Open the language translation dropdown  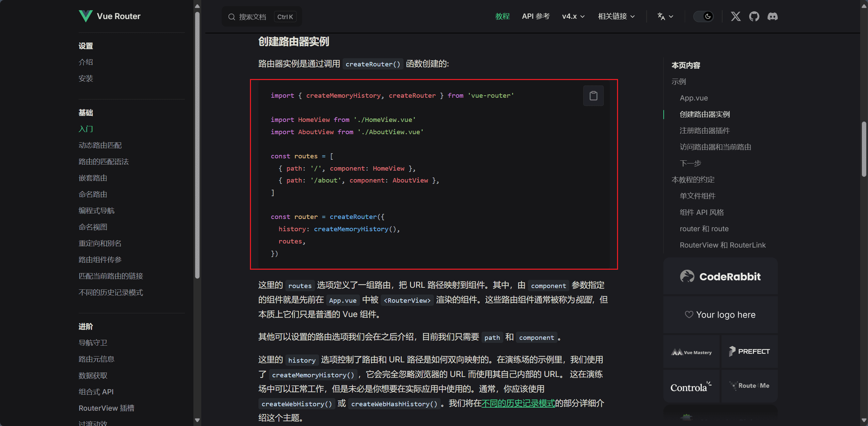tap(665, 16)
